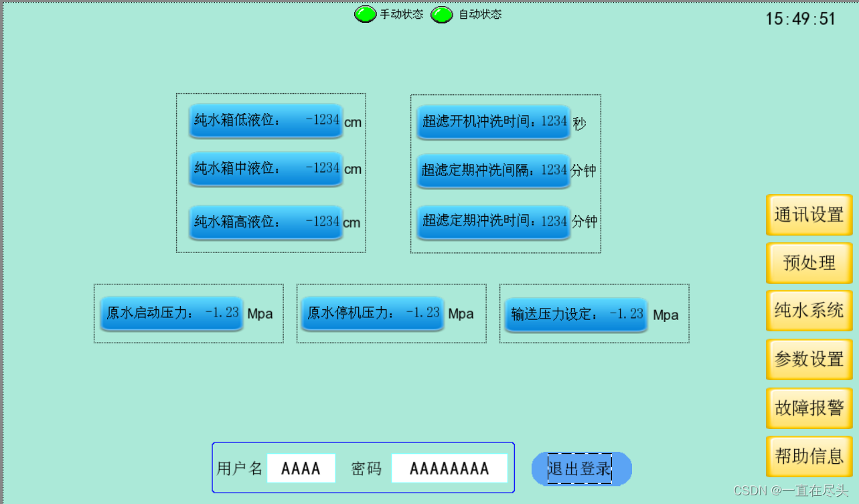Set the 超滤定期冲洗时间 value
The height and width of the screenshot is (504, 859).
click(x=493, y=222)
